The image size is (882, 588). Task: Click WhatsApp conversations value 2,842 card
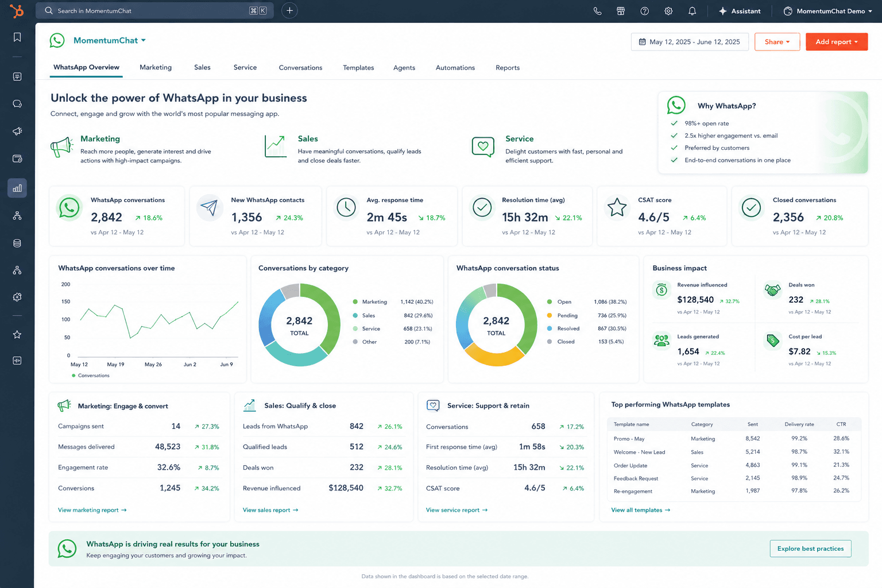point(117,216)
